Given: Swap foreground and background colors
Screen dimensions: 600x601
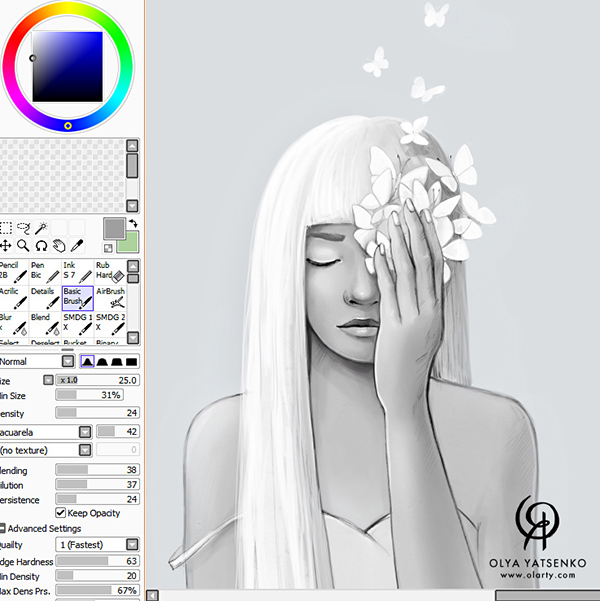Looking at the screenshot, I should point(133,223).
